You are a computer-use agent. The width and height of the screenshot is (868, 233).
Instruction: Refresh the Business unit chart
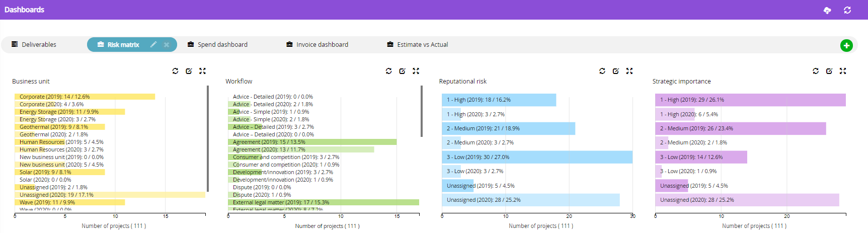click(x=175, y=71)
